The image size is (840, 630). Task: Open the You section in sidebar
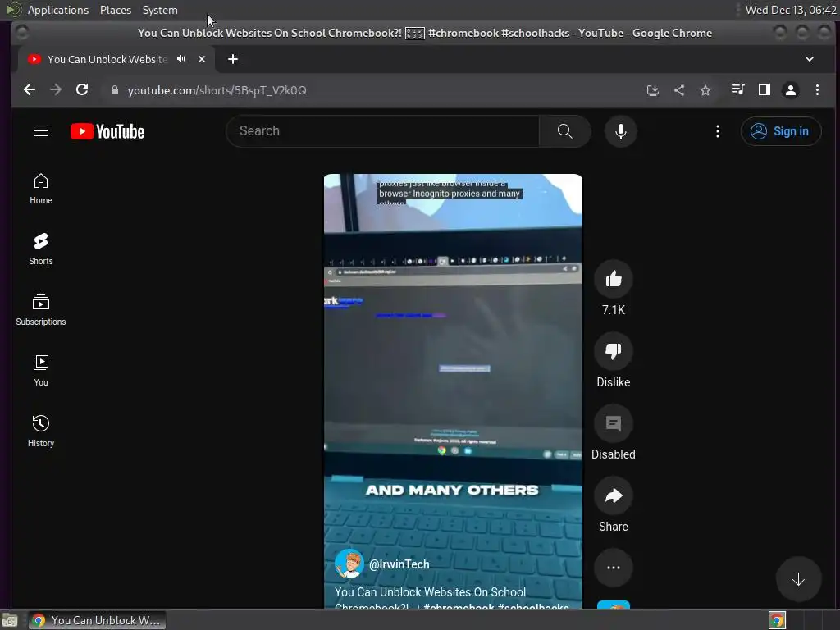(x=41, y=371)
